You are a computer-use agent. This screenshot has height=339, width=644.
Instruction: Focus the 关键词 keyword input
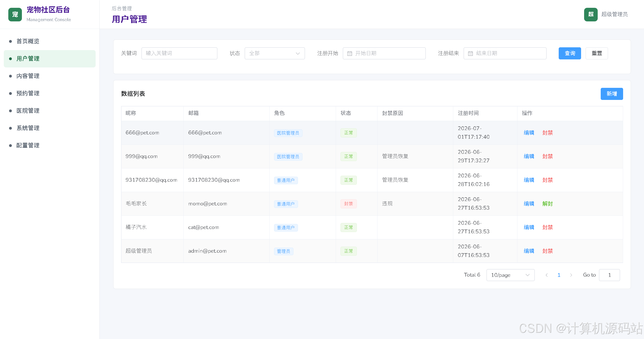pos(179,53)
